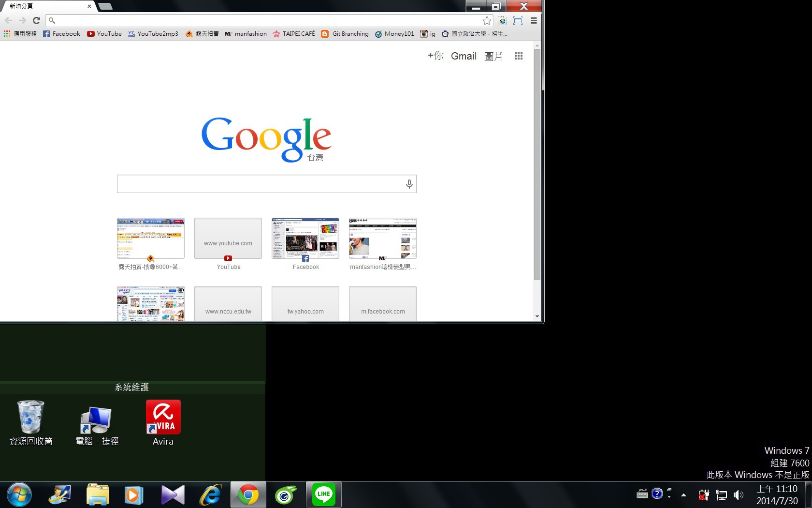Open the Facebook bookmark
This screenshot has height=508, width=812.
61,34
